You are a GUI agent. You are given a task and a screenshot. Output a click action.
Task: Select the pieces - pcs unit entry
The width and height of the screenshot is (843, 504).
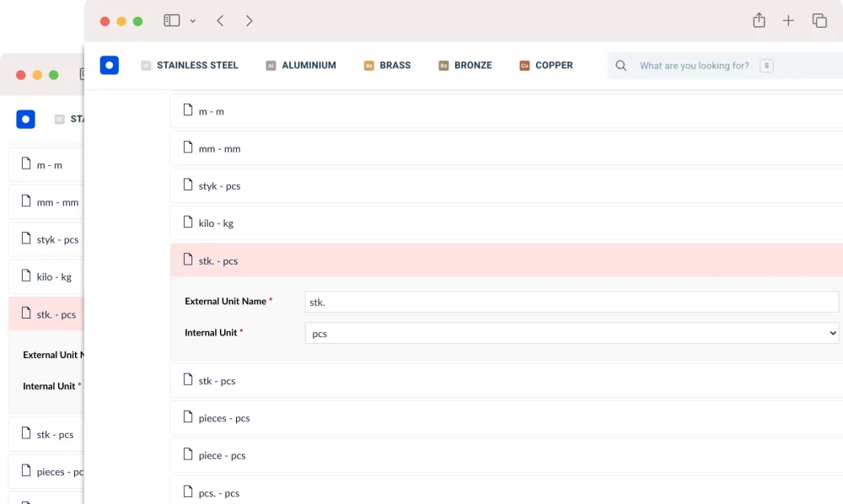coord(223,417)
